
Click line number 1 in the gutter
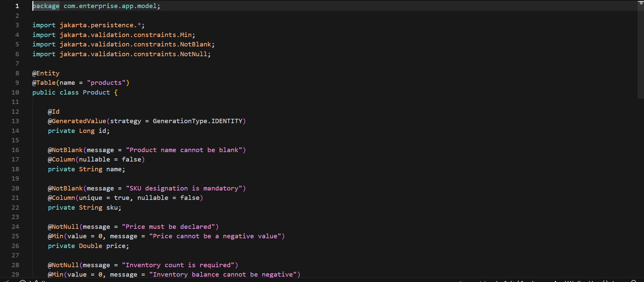tap(17, 6)
